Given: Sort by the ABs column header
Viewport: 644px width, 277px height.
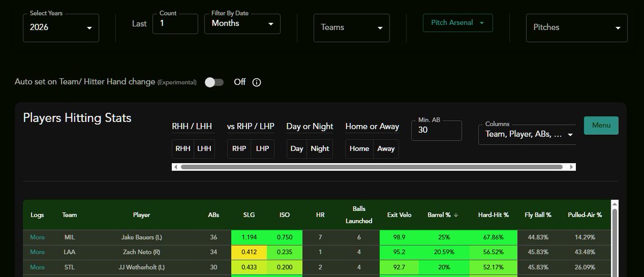Looking at the screenshot, I should 214,215.
